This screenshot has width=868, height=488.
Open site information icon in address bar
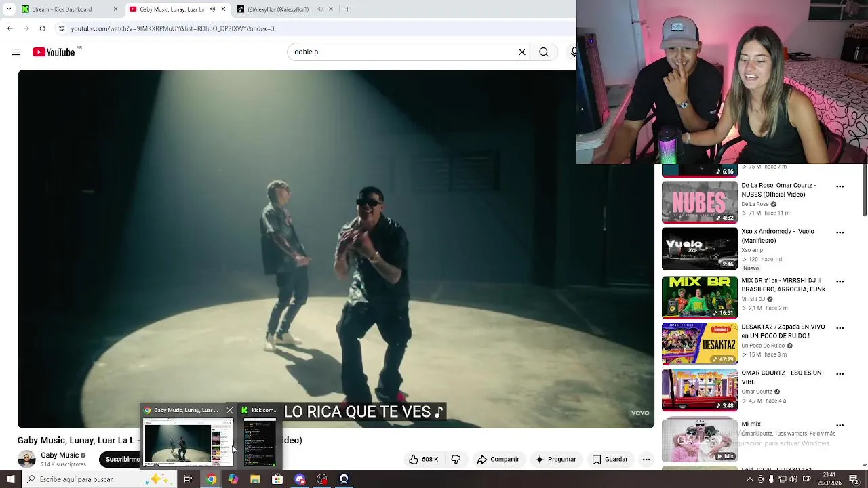pyautogui.click(x=62, y=28)
